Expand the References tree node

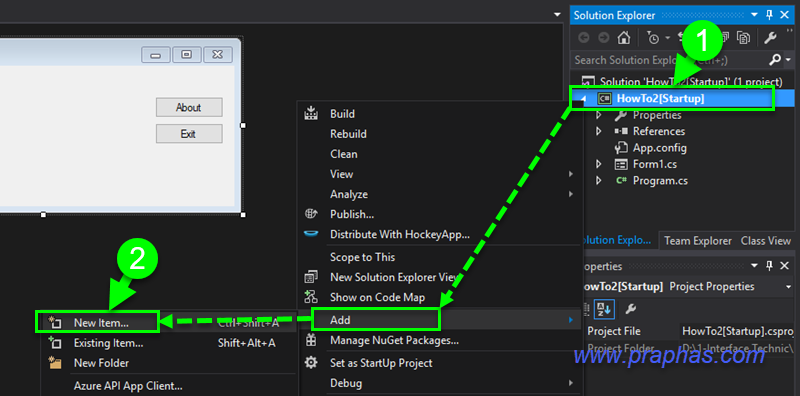pos(599,131)
